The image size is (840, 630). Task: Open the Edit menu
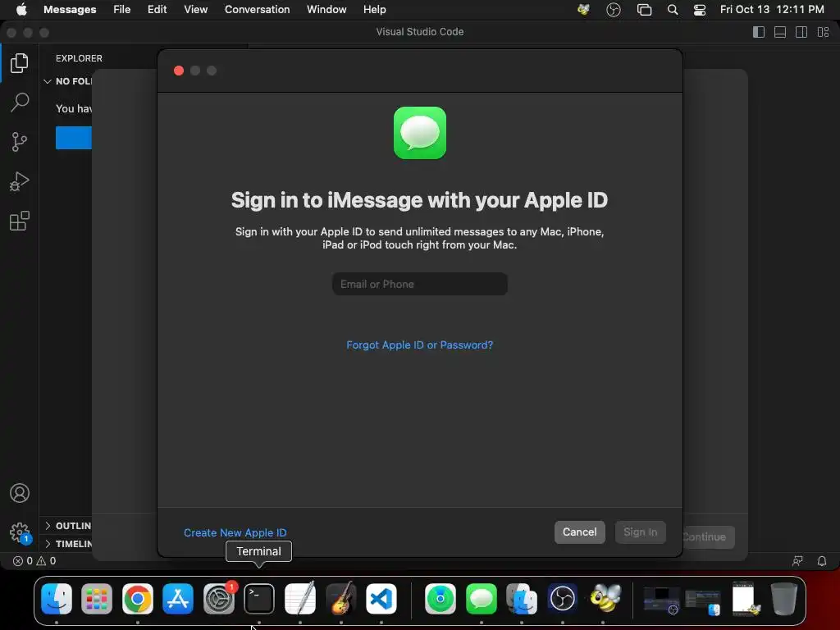point(157,10)
